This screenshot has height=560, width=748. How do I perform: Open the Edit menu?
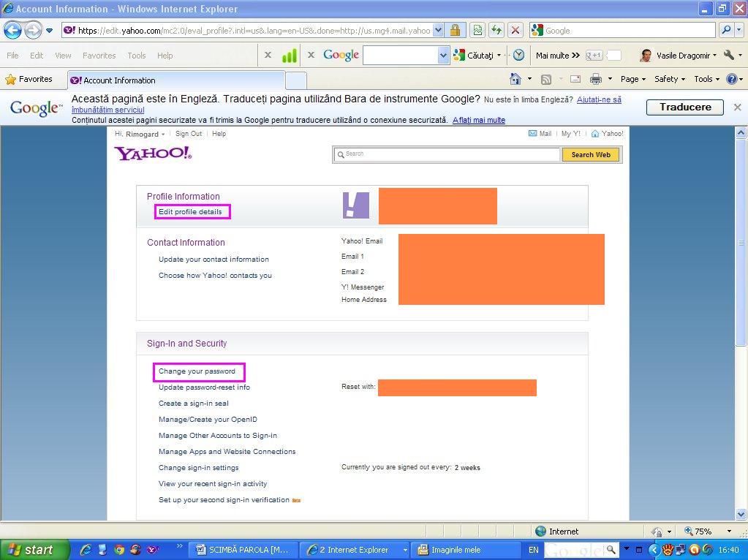pos(37,56)
